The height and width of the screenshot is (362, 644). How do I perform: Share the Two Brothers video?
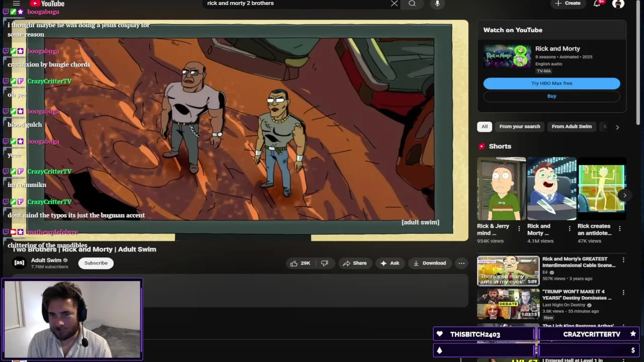click(x=355, y=263)
